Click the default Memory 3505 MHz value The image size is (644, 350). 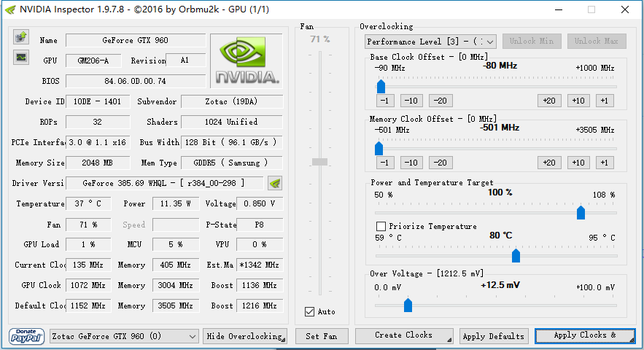pos(175,306)
